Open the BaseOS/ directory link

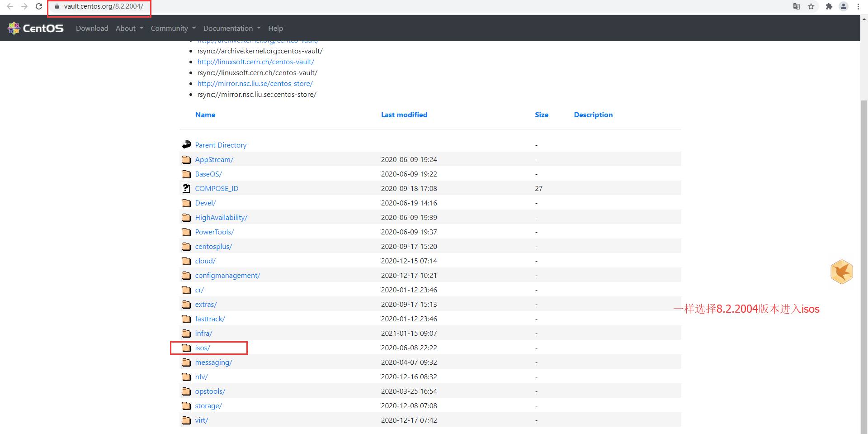[208, 174]
